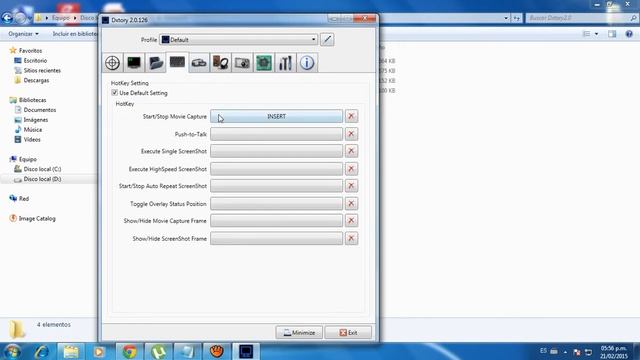This screenshot has height=360, width=640.
Task: Clear the Execute Single ScreenShot hotkey
Action: (x=351, y=151)
